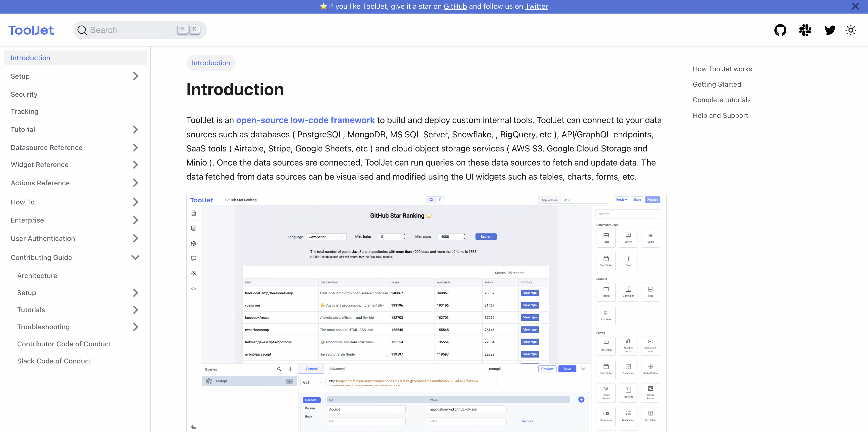Open the Slack Code of Conduct page
868x432 pixels.
tap(54, 361)
